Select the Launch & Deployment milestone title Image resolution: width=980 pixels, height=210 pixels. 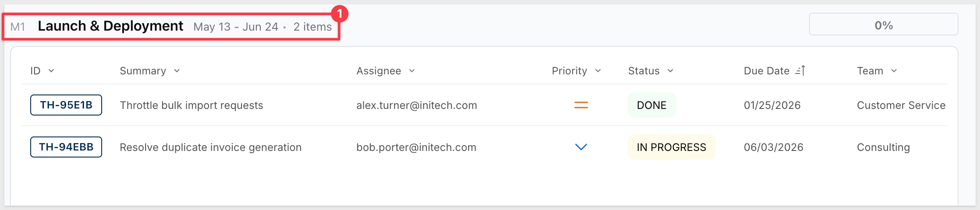pos(110,26)
